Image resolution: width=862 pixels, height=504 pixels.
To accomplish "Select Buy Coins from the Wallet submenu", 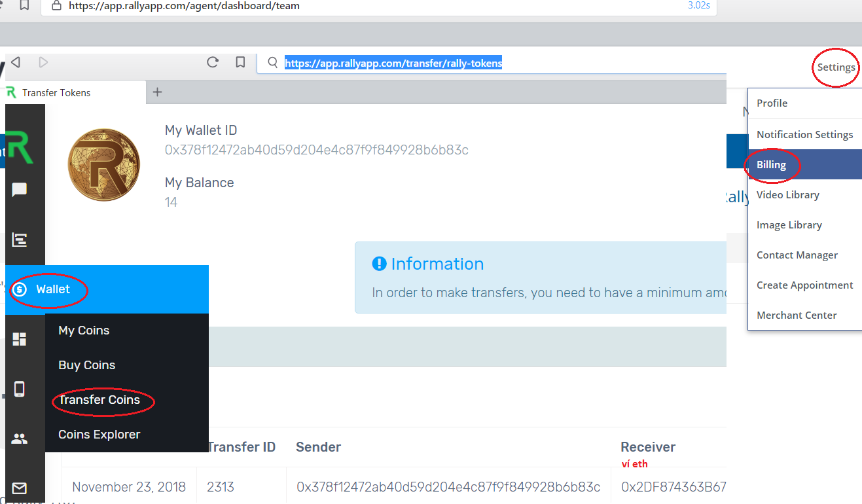I will click(87, 365).
